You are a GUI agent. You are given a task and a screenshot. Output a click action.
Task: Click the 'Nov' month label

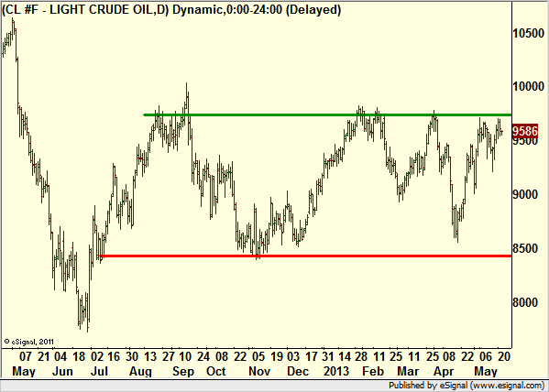[259, 371]
